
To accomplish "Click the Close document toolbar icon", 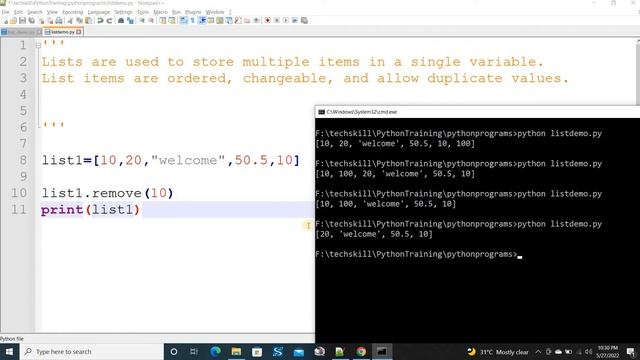I will pos(41,20).
